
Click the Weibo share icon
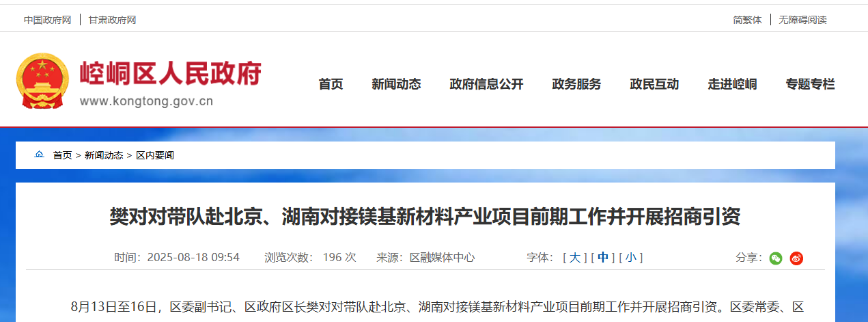(796, 258)
